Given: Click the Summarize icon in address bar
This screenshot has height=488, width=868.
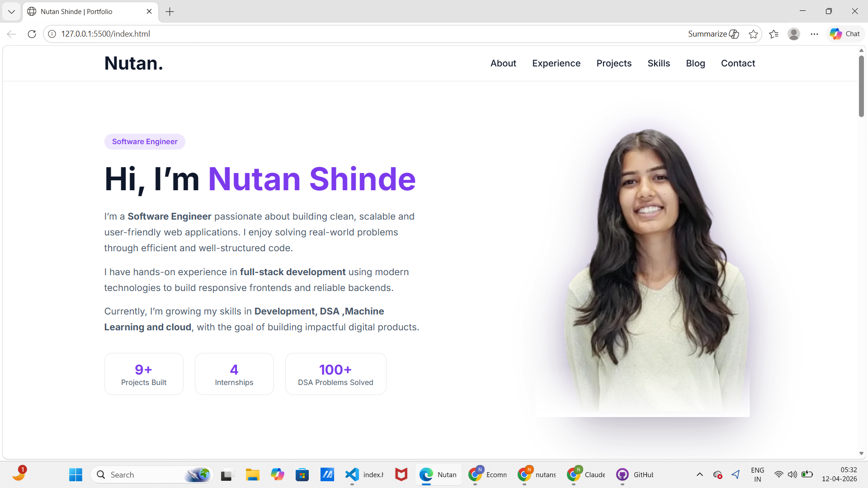Looking at the screenshot, I should click(x=734, y=34).
